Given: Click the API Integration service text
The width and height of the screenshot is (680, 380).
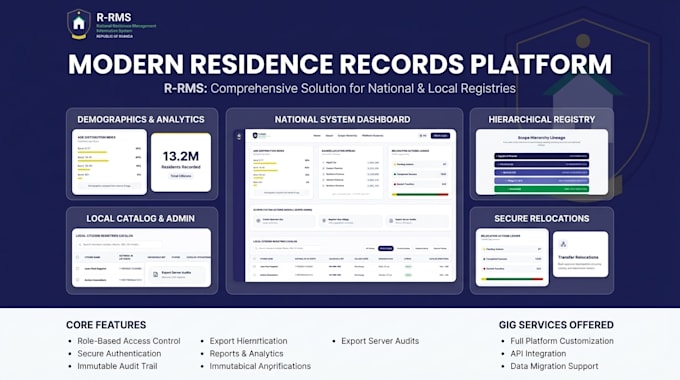Looking at the screenshot, I should (538, 354).
